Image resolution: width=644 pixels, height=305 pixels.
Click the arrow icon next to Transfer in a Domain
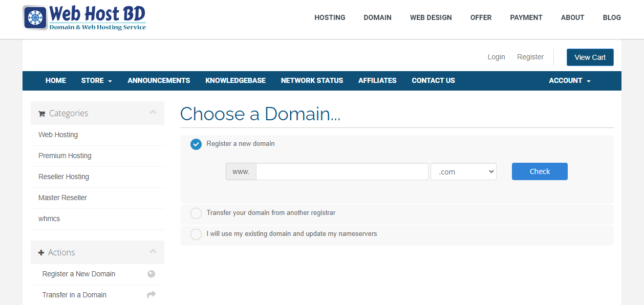pos(151,295)
